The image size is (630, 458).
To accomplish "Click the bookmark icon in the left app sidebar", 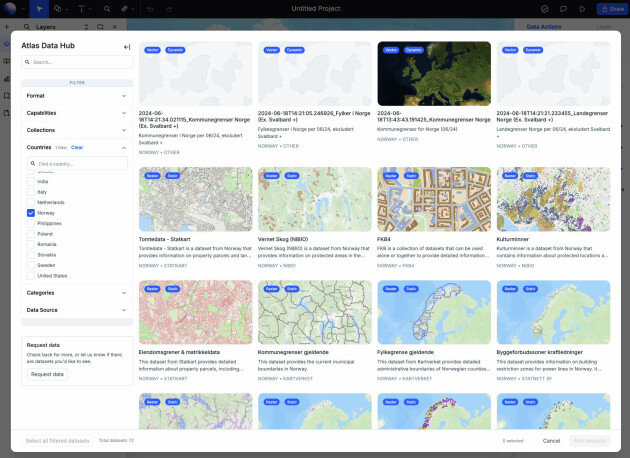I will click(6, 96).
